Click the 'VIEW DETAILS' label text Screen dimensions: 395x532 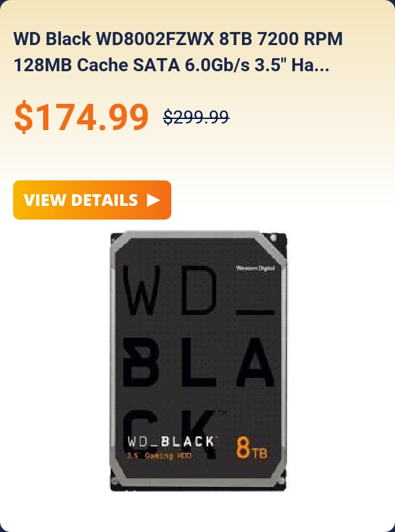click(81, 200)
